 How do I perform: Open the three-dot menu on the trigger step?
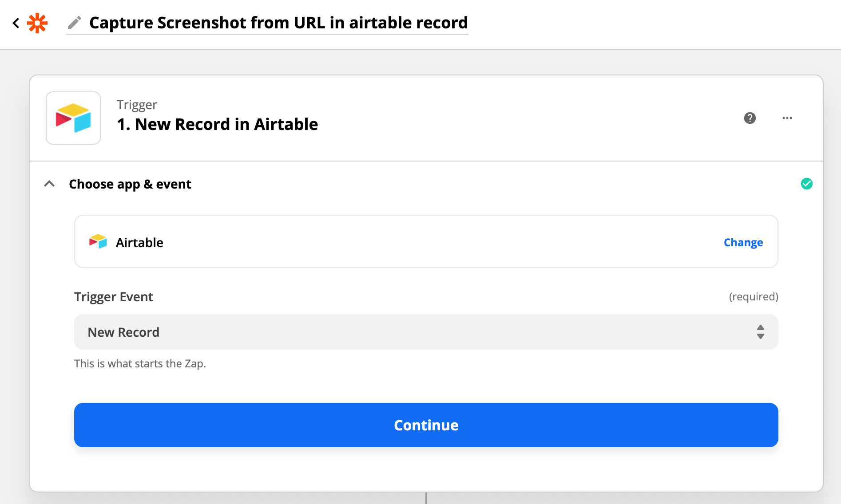coord(787,118)
